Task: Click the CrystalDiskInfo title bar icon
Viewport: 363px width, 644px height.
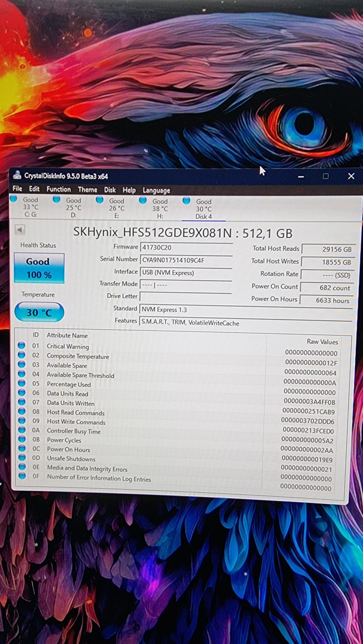Action: (x=17, y=175)
